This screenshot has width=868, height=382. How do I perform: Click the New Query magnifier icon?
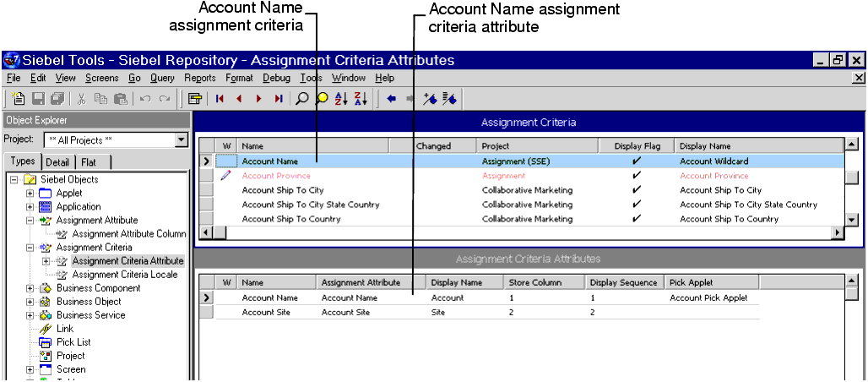coord(302,99)
